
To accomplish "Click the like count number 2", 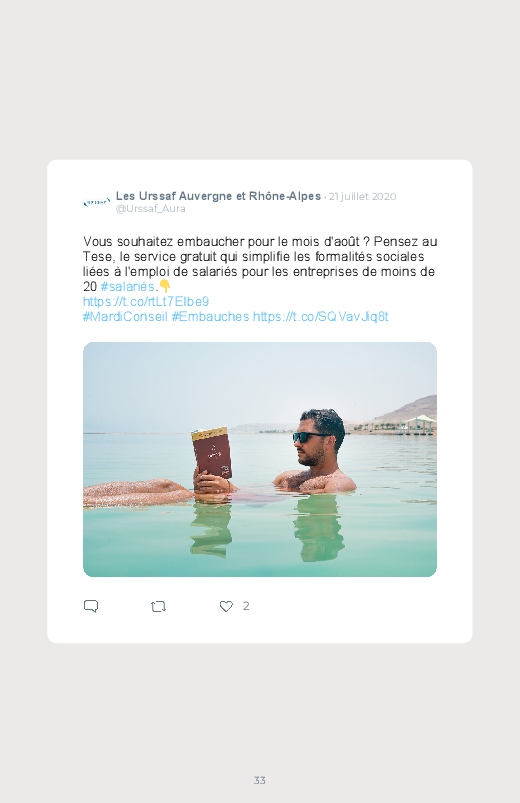I will [x=246, y=606].
